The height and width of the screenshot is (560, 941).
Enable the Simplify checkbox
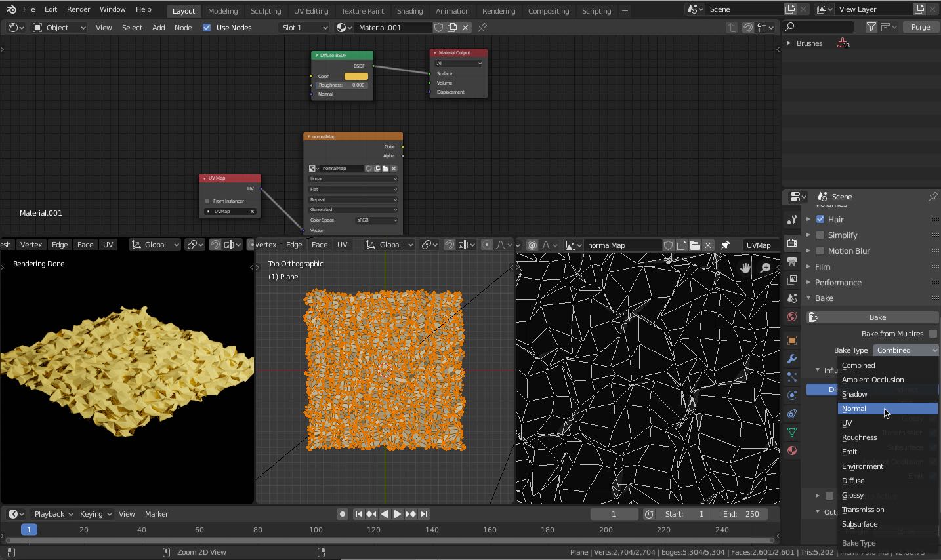(x=820, y=235)
